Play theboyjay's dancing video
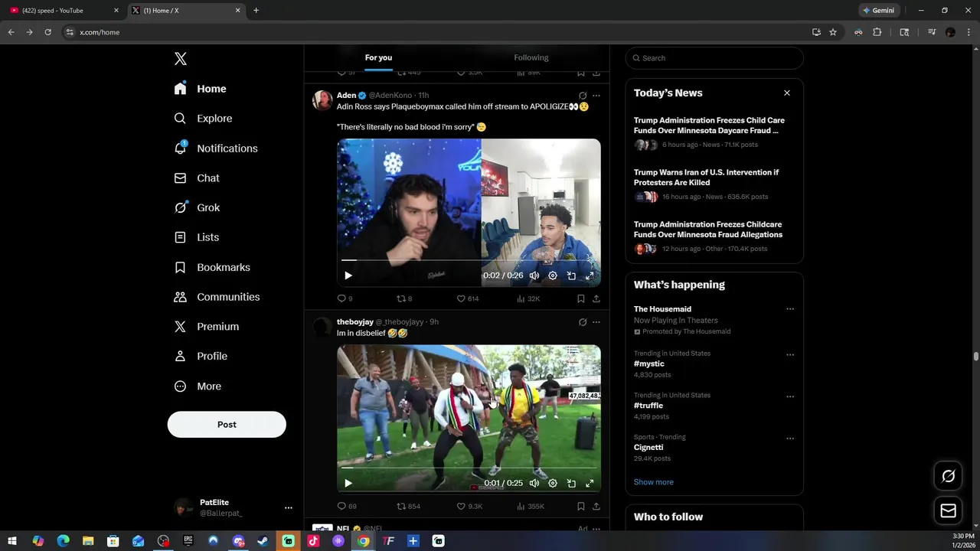The height and width of the screenshot is (551, 980). point(348,483)
